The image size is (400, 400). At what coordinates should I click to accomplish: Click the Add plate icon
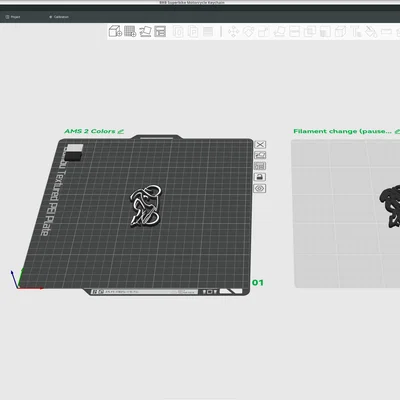(130, 31)
